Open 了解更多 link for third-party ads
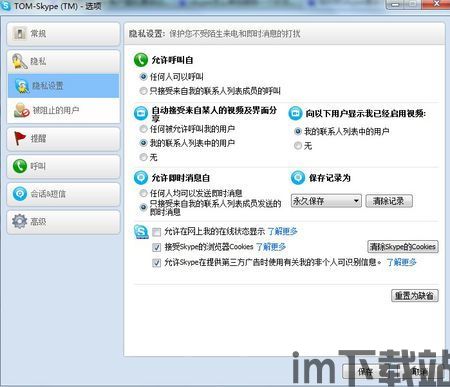This screenshot has width=450, height=387. pyautogui.click(x=401, y=262)
